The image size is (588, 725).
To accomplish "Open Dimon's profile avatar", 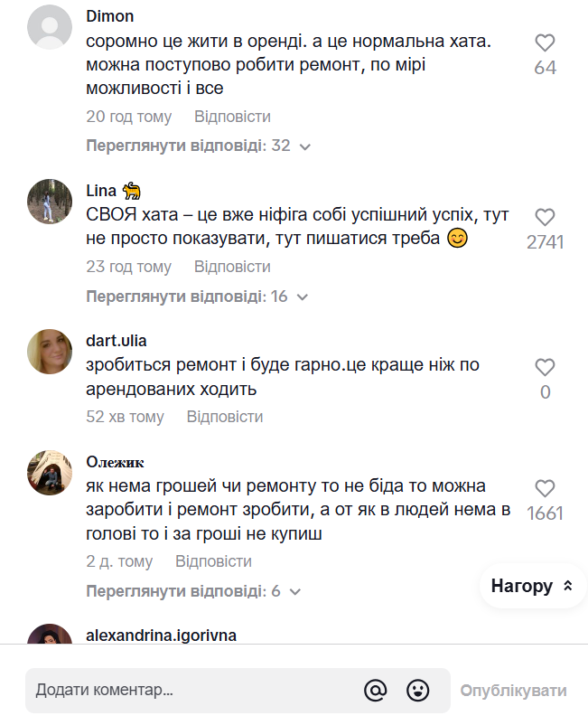I will (x=50, y=27).
